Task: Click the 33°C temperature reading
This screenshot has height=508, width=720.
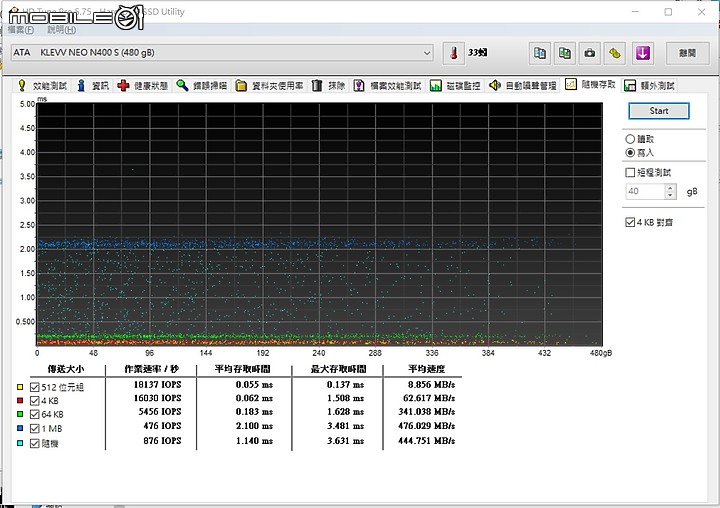Action: [478, 52]
